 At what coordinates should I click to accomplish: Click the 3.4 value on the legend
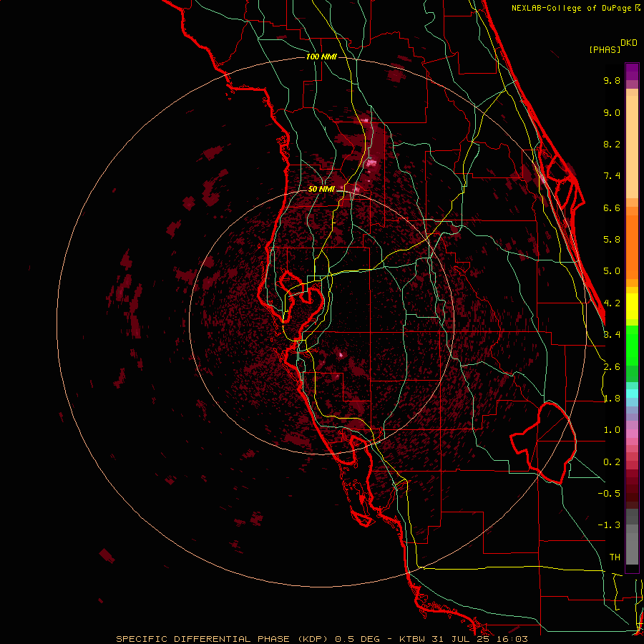pos(612,335)
